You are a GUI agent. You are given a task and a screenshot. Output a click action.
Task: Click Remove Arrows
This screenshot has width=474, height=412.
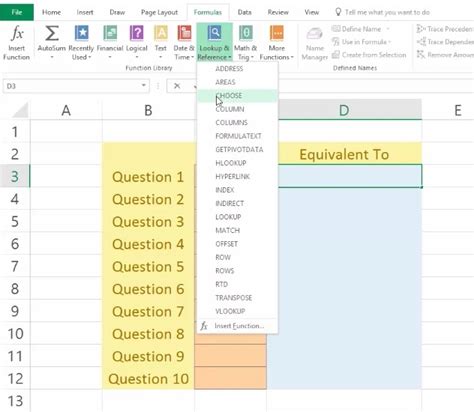click(445, 55)
